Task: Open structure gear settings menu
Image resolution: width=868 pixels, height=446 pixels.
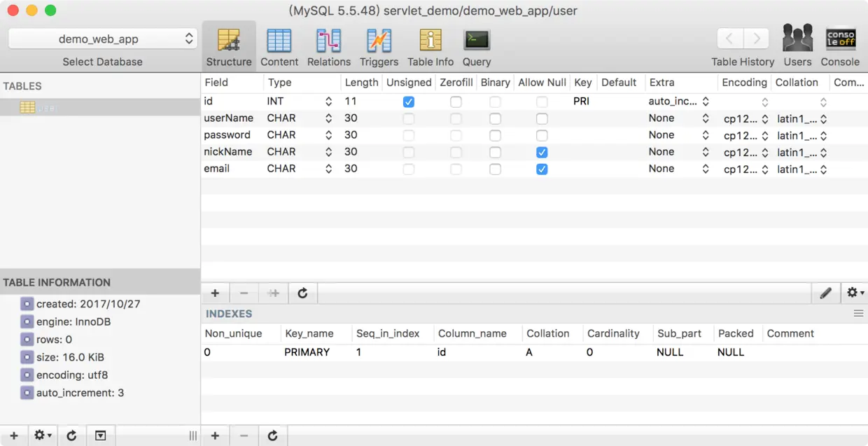Action: [855, 293]
